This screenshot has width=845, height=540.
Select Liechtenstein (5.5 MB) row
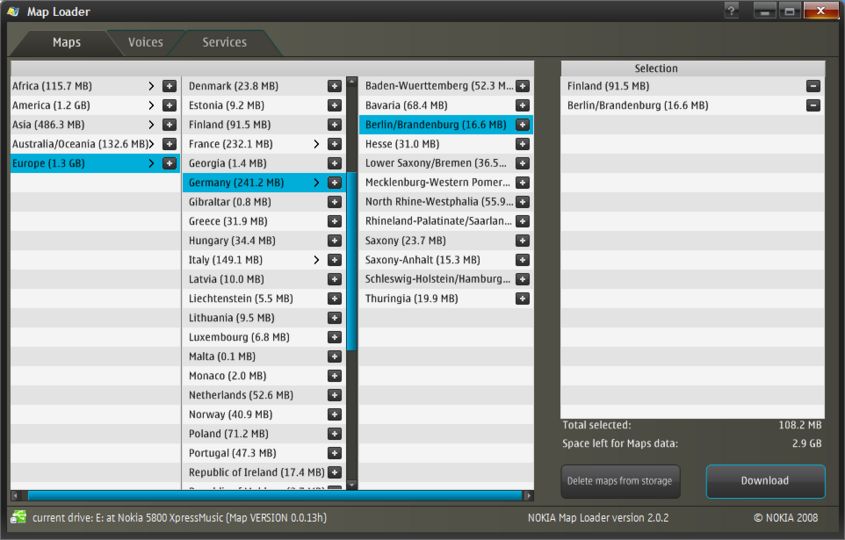pyautogui.click(x=263, y=299)
